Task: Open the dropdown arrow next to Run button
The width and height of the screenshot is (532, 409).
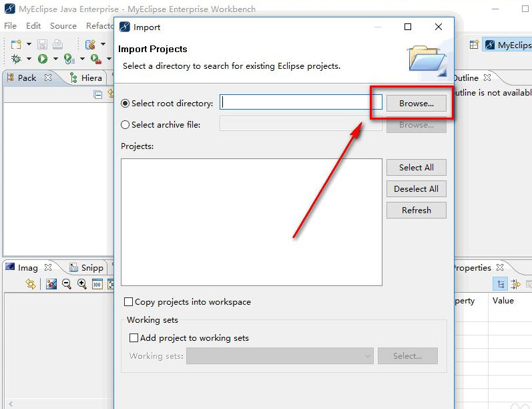Action: coord(55,59)
